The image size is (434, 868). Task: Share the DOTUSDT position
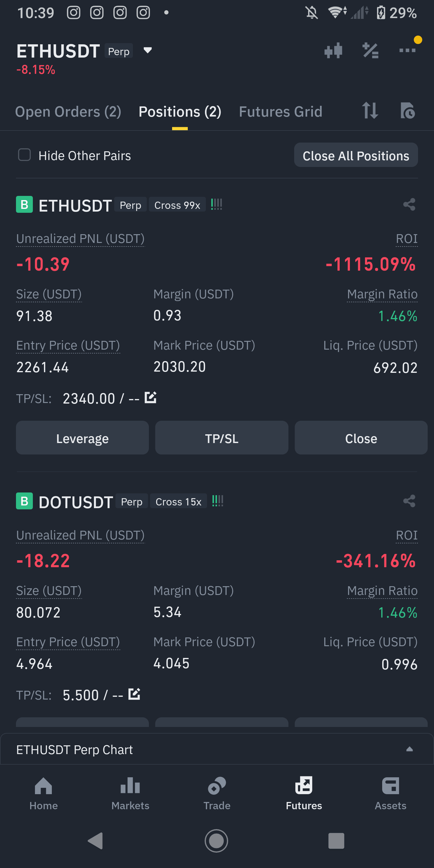point(409,501)
